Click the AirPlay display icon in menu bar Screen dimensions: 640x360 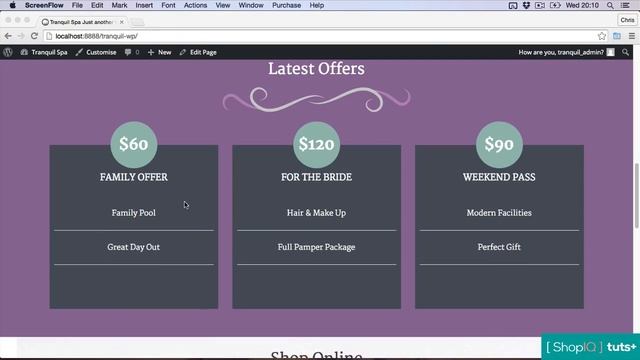point(513,5)
